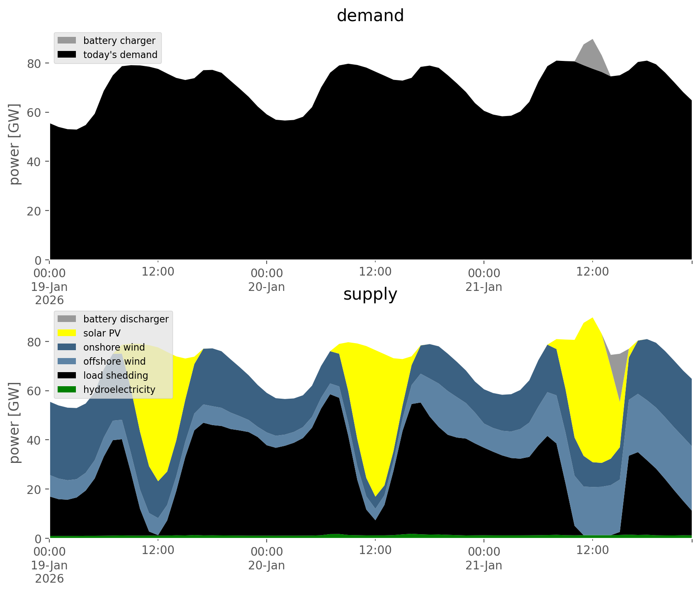Click the today's demand black legend swatch
Viewport: 700px width, 593px height.
click(67, 55)
